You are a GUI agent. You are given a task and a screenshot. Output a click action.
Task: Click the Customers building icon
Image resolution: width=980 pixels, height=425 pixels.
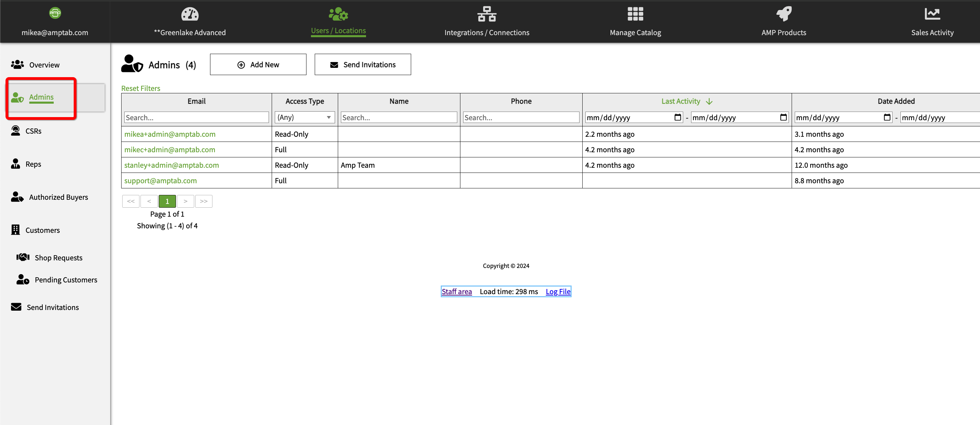[15, 230]
